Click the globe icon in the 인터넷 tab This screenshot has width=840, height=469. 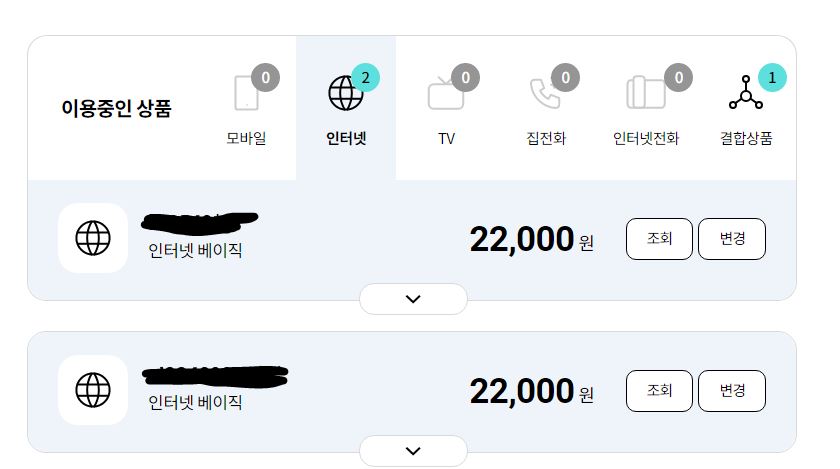point(345,93)
